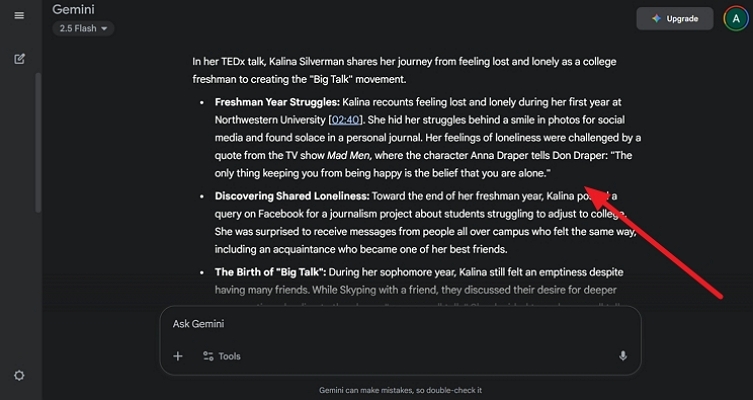Click the plus icon to add files
Image resolution: width=753 pixels, height=400 pixels.
point(177,356)
